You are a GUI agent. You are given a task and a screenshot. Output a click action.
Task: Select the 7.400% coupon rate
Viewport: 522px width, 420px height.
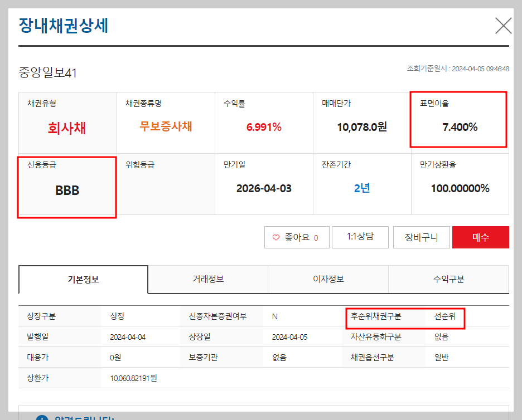tap(460, 127)
